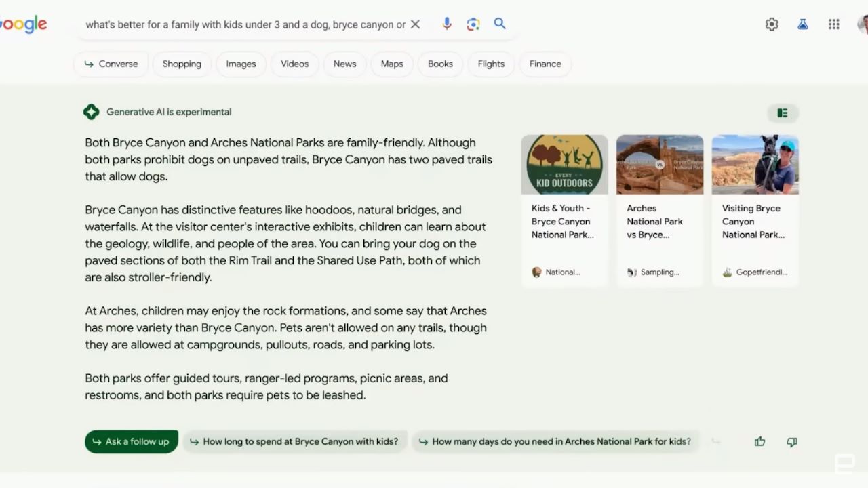Open the Settings gear
The height and width of the screenshot is (488, 868).
click(772, 24)
